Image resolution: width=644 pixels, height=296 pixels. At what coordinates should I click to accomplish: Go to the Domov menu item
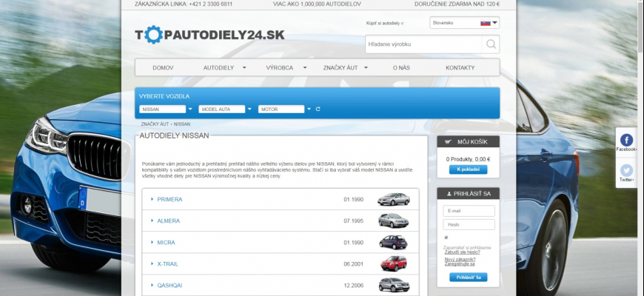(x=163, y=68)
